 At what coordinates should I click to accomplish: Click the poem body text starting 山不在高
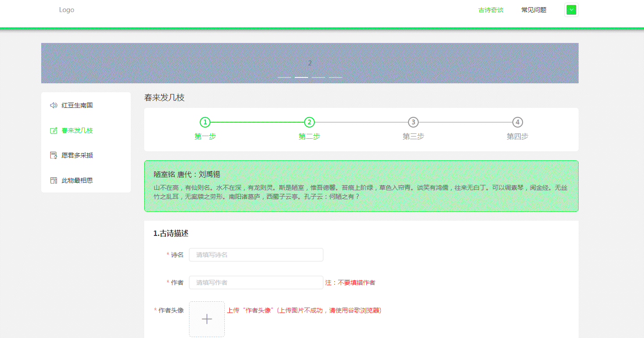[x=361, y=192]
